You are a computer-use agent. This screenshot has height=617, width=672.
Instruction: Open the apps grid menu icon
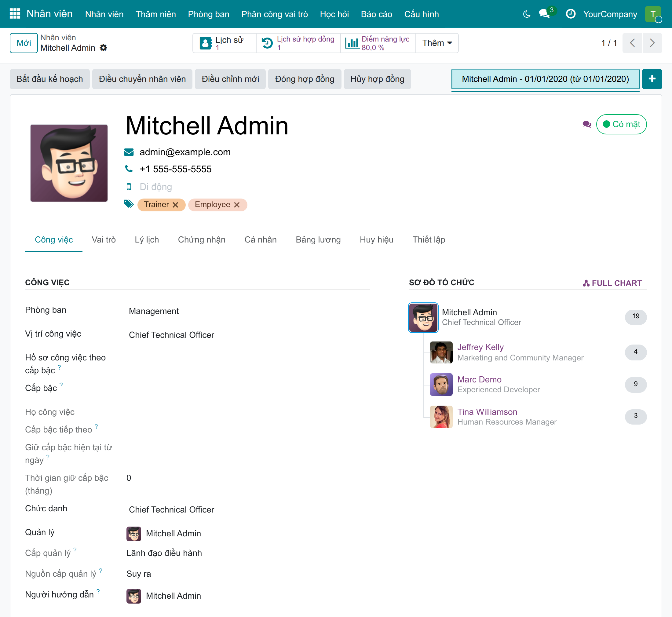click(x=15, y=14)
